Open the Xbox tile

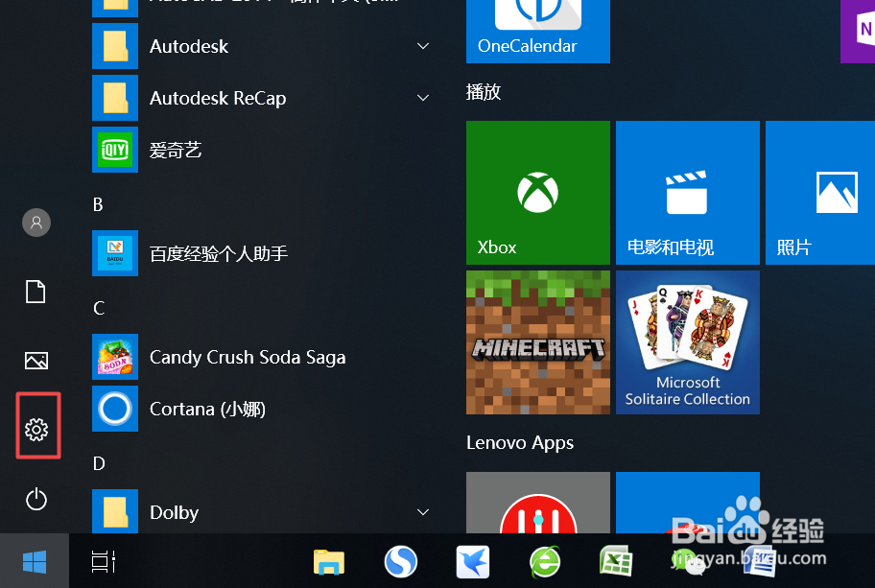538,193
